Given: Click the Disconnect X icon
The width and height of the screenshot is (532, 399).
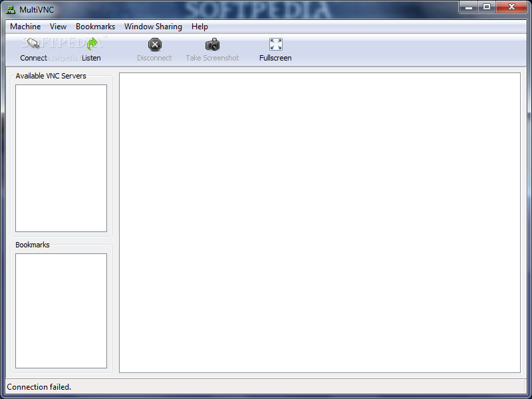Looking at the screenshot, I should click(x=155, y=45).
